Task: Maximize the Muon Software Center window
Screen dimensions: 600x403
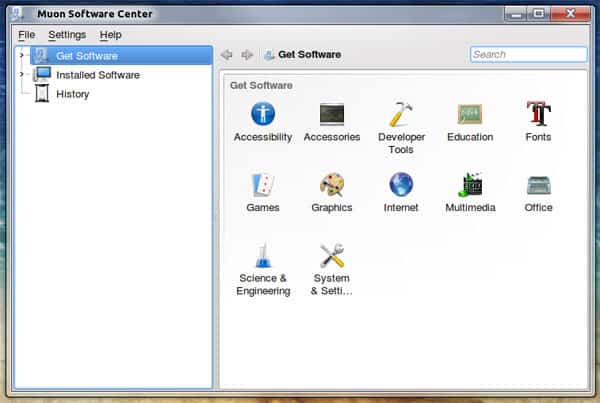Action: (538, 14)
